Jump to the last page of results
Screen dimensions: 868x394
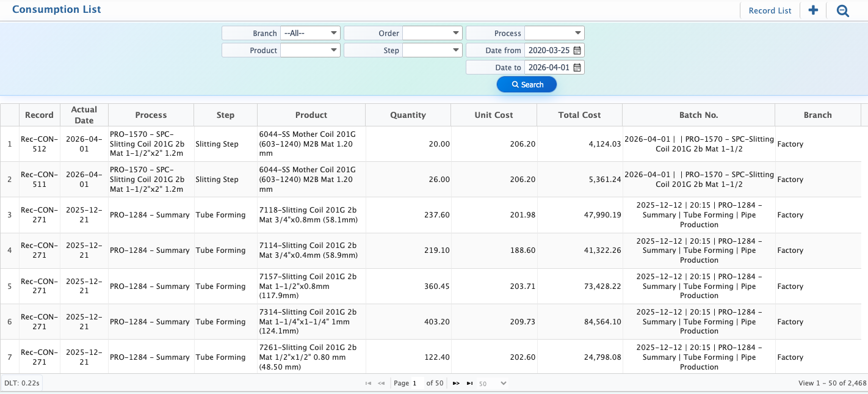click(469, 383)
